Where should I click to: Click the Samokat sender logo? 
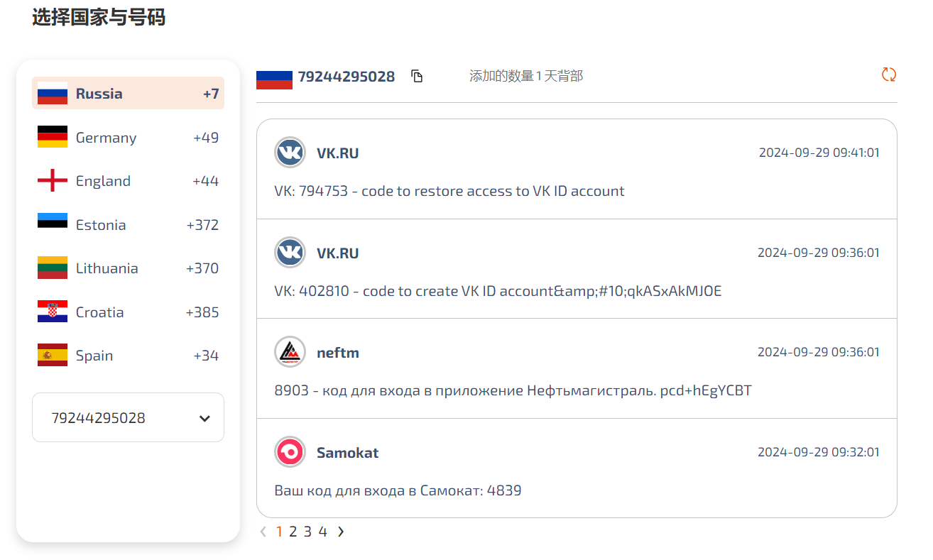coord(290,452)
